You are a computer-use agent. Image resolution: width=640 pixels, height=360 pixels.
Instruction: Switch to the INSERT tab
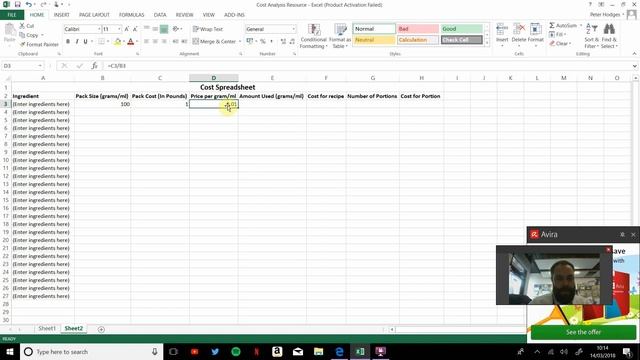61,15
